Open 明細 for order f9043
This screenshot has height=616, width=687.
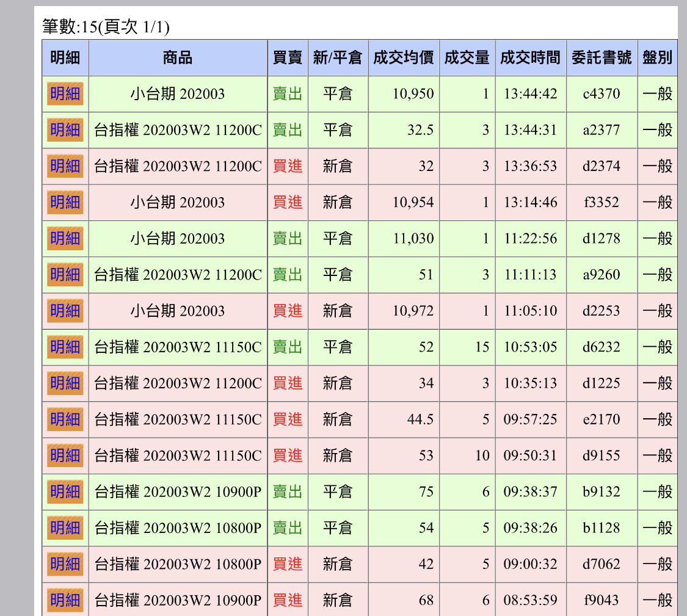[x=65, y=600]
